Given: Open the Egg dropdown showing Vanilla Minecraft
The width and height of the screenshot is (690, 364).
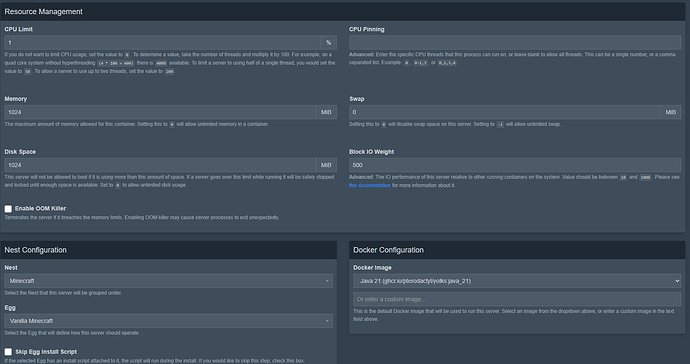Looking at the screenshot, I should 169,321.
